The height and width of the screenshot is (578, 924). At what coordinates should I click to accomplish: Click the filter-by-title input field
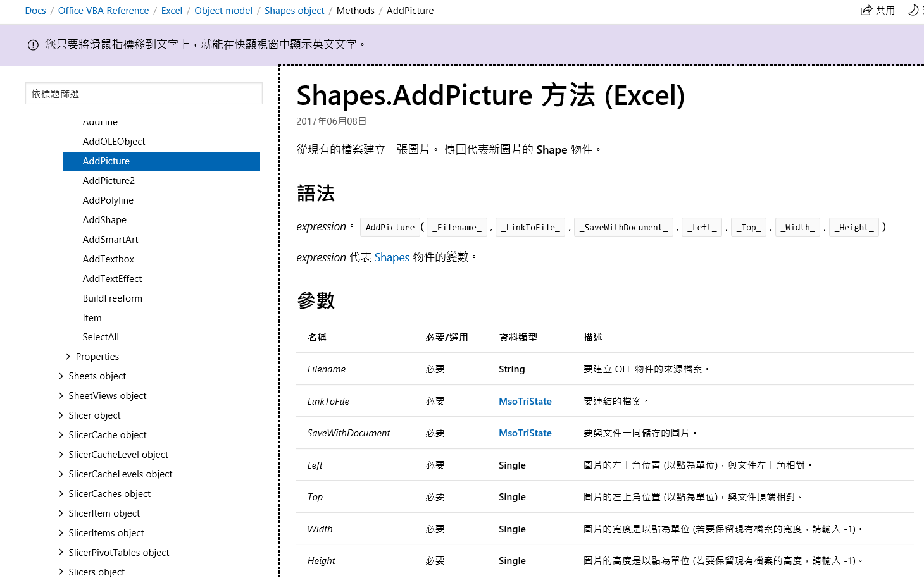pyautogui.click(x=144, y=94)
